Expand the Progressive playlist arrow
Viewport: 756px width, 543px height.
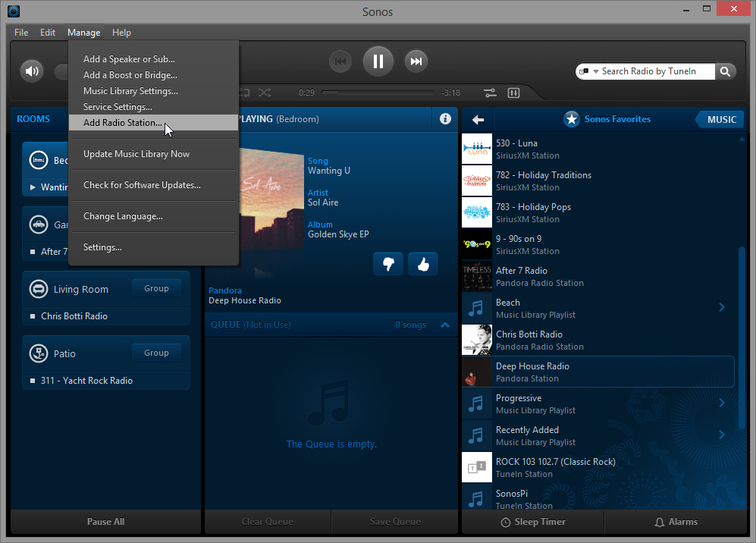click(x=722, y=403)
